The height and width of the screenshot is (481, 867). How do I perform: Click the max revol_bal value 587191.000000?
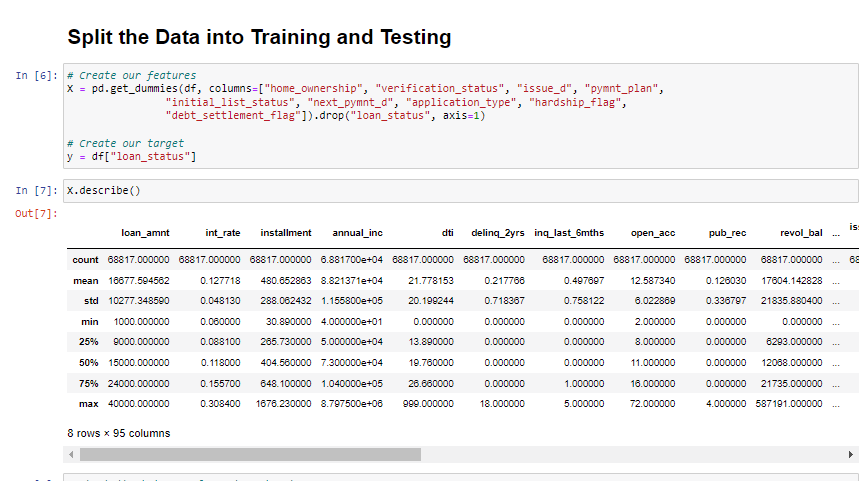pos(789,404)
